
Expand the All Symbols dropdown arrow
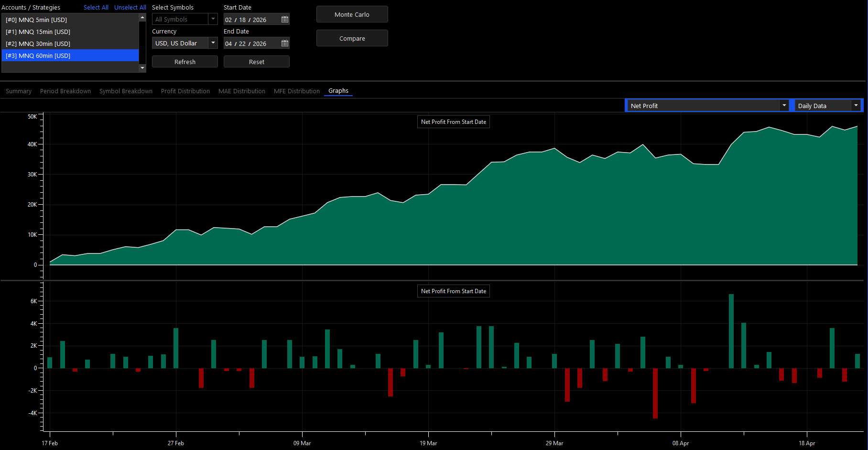click(213, 19)
